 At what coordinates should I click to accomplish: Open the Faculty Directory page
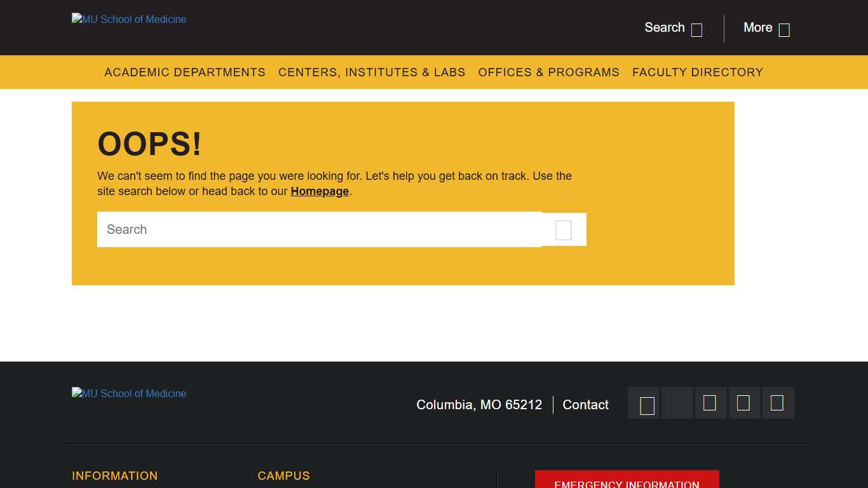(x=697, y=72)
